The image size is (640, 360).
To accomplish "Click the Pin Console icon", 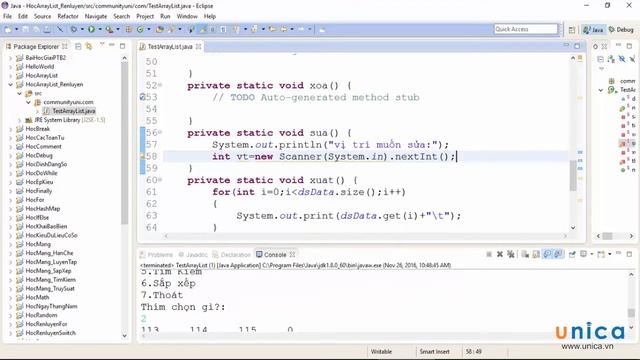I will click(x=572, y=254).
